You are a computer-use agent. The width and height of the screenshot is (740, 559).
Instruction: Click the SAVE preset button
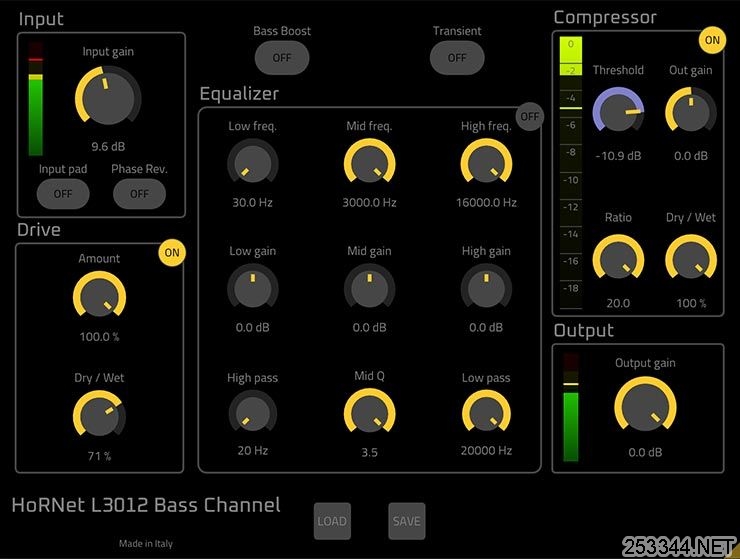click(407, 521)
